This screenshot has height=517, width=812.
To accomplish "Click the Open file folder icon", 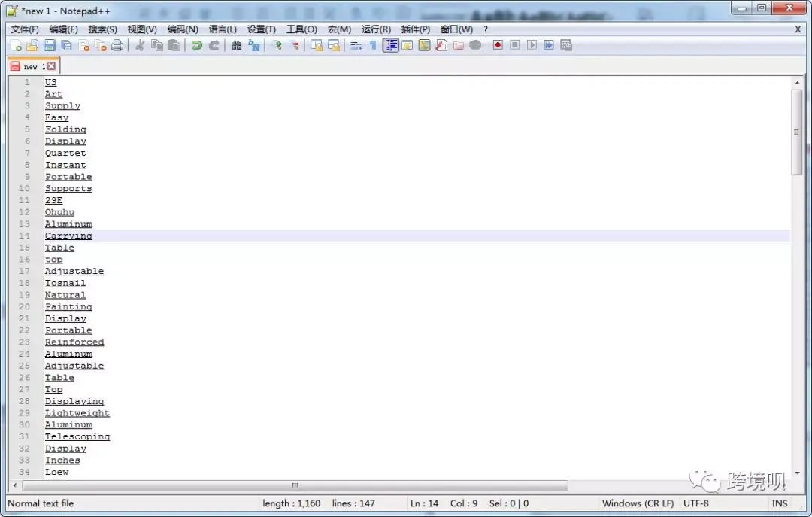I will coord(32,46).
